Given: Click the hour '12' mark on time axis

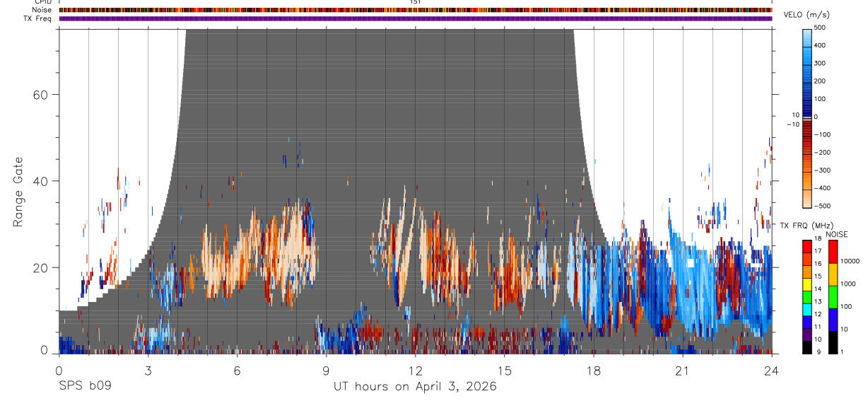Looking at the screenshot, I should (x=415, y=370).
